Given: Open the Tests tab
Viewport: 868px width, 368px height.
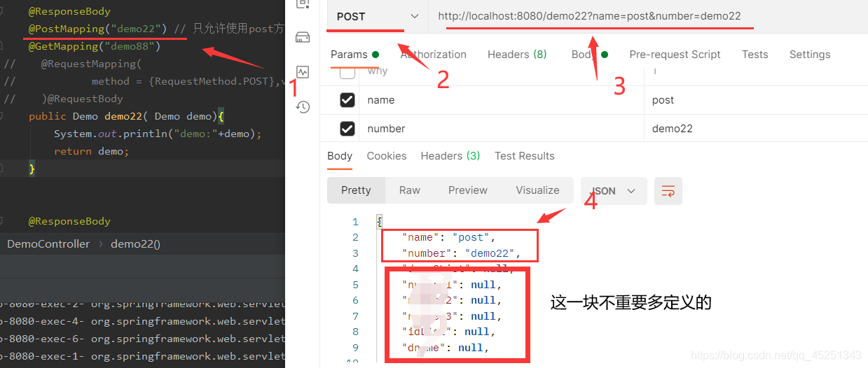Looking at the screenshot, I should [755, 55].
